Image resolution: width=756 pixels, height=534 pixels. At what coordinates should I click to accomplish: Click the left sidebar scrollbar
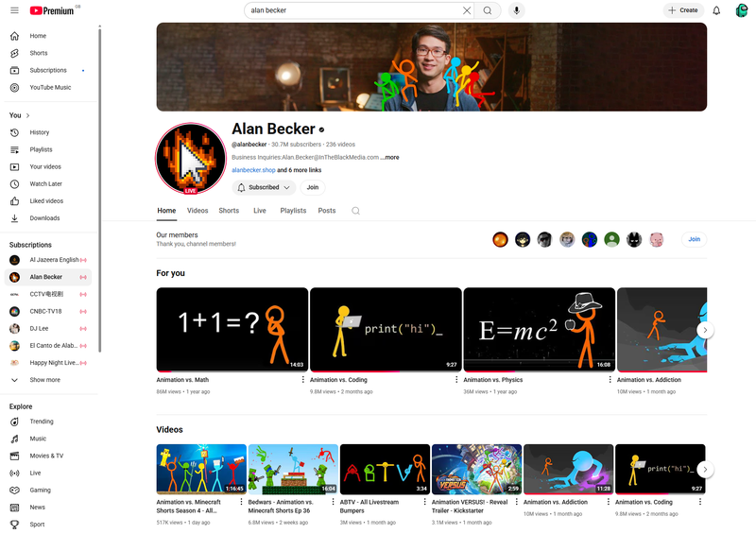100,190
